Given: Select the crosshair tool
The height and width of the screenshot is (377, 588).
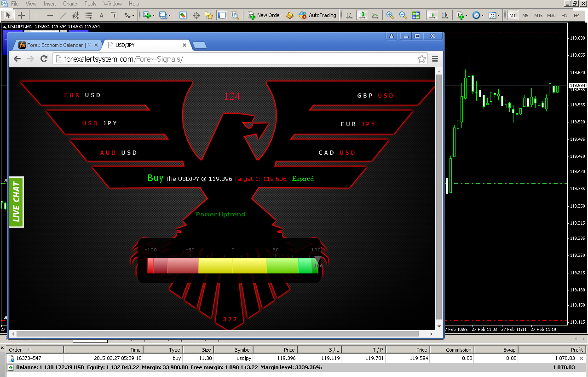Looking at the screenshot, I should click(x=21, y=15).
